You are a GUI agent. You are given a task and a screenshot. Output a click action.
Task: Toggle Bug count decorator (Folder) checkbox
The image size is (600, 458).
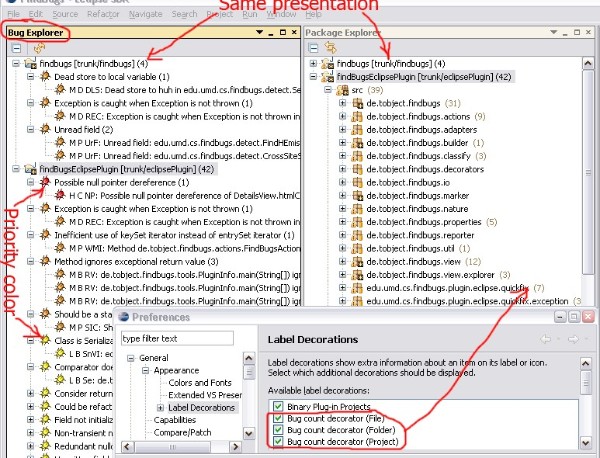click(276, 433)
